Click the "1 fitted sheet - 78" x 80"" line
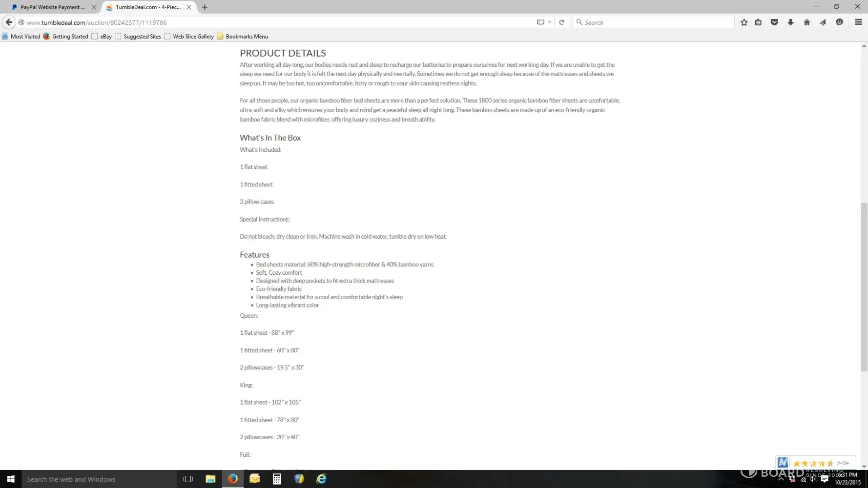Screen dimensions: 868x488 pos(269,420)
